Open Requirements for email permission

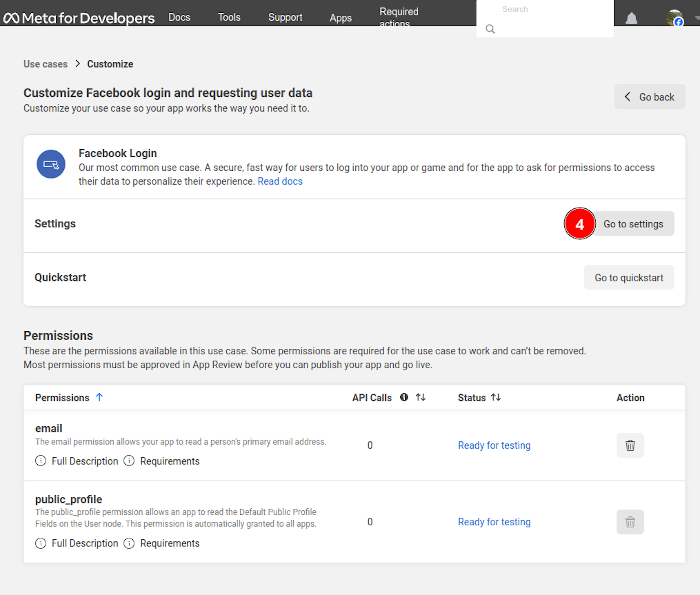170,461
